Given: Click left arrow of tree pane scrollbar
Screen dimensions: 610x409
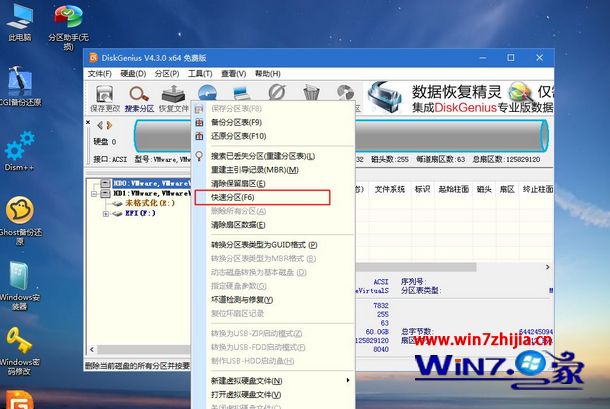Looking at the screenshot, I should point(92,349).
